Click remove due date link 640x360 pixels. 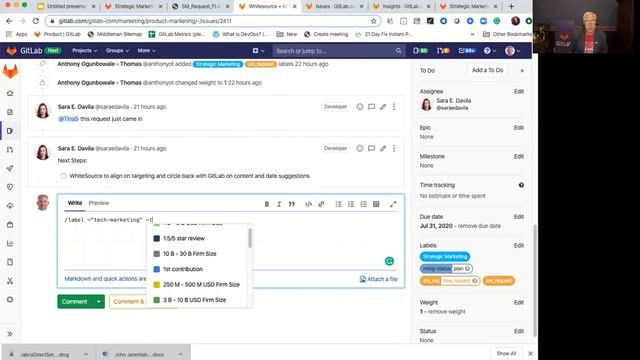[x=479, y=226]
